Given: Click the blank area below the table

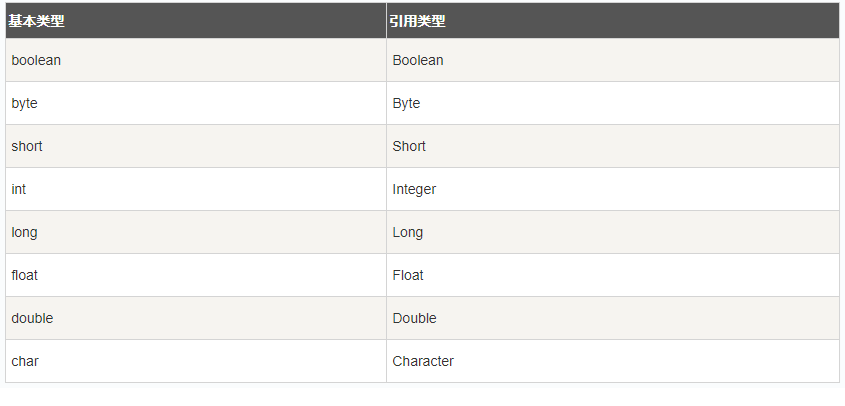Looking at the screenshot, I should point(422,395).
